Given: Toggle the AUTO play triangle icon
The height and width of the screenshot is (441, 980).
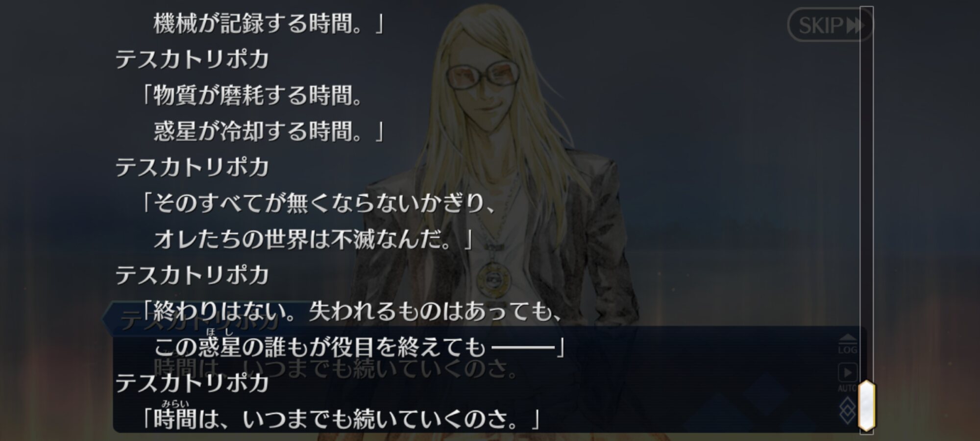Looking at the screenshot, I should coord(848,377).
